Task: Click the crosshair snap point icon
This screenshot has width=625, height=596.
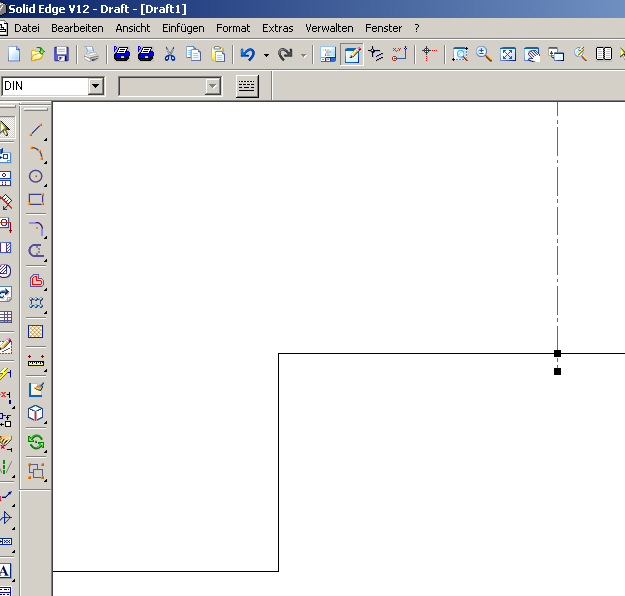Action: [x=429, y=54]
